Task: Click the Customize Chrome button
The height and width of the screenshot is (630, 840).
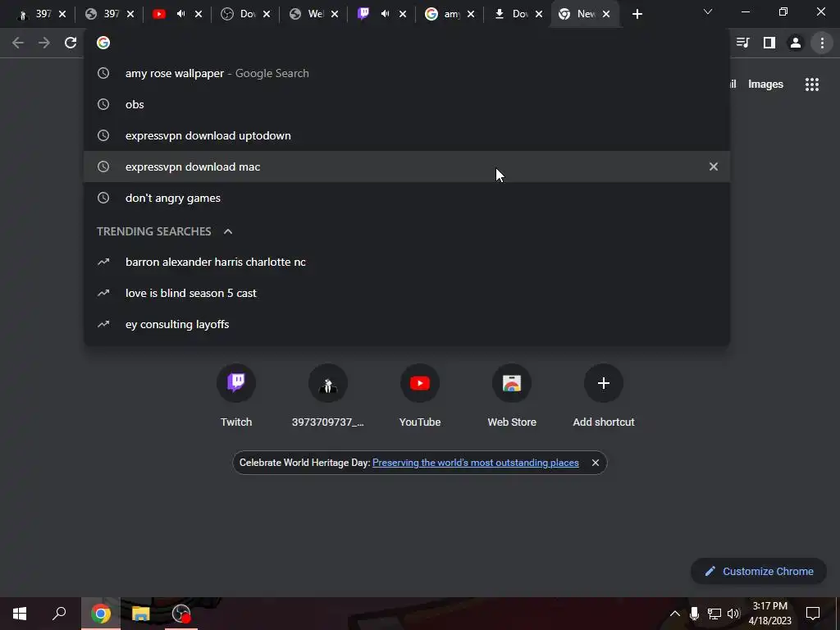Action: (x=759, y=572)
